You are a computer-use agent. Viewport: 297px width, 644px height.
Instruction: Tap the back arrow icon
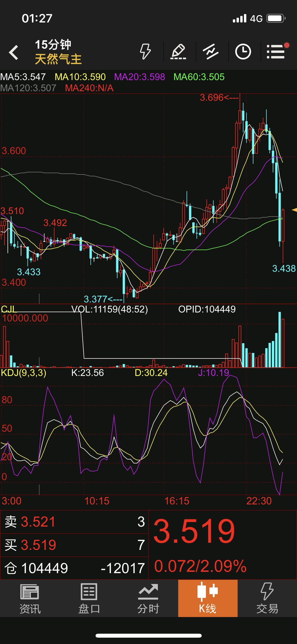pos(14,52)
